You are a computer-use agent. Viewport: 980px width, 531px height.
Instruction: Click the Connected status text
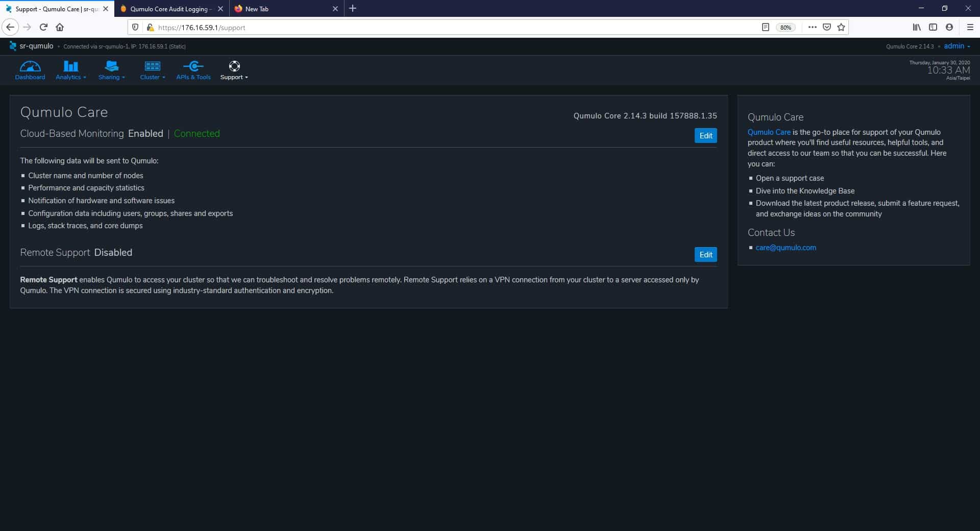[197, 134]
